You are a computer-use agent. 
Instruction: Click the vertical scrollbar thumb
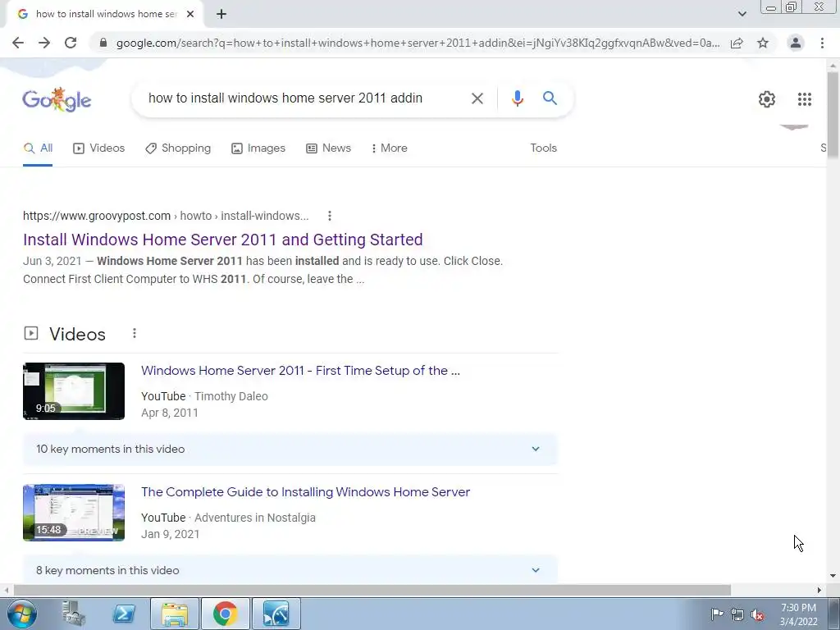tap(833, 114)
